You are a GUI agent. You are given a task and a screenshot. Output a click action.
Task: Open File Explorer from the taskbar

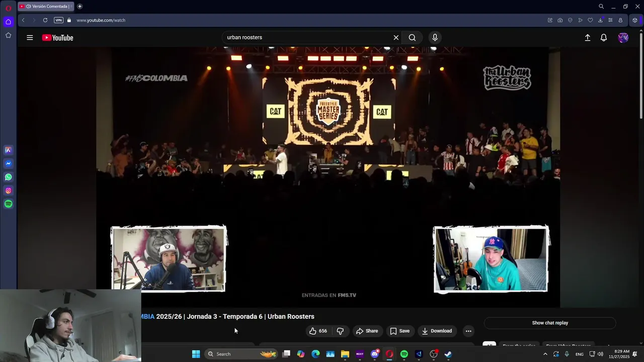point(345,354)
